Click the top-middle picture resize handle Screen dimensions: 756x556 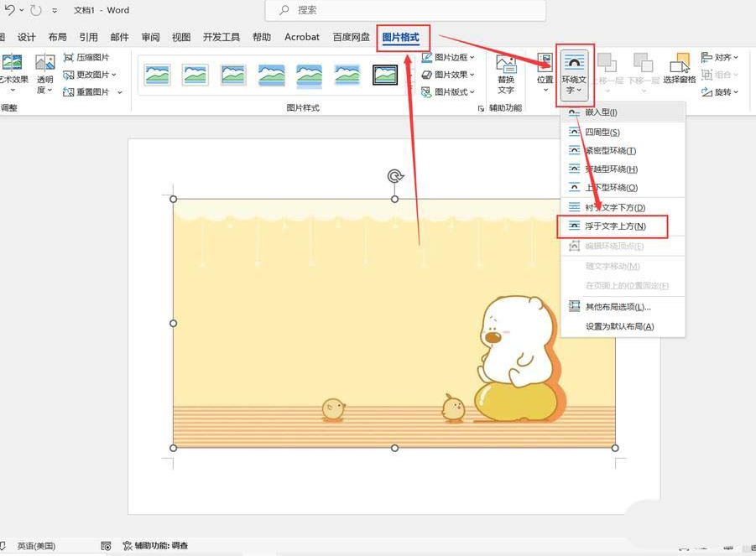(395, 199)
